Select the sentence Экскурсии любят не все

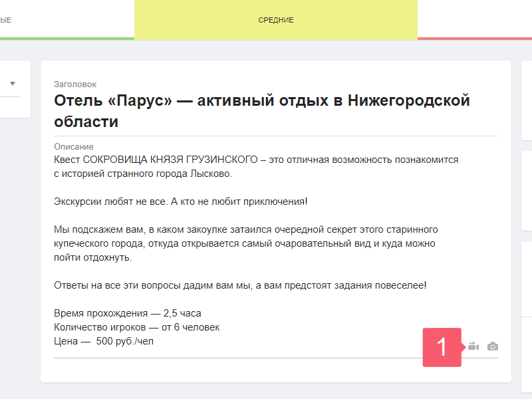click(x=111, y=201)
